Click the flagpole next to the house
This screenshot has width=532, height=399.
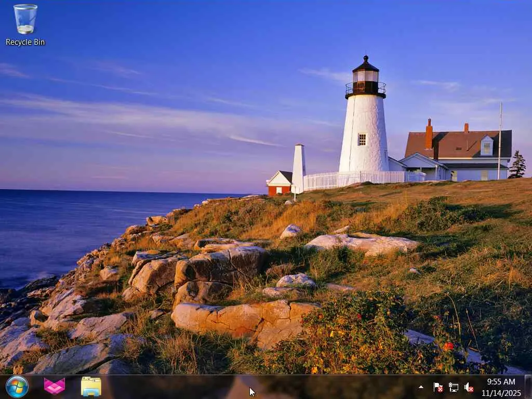(500, 141)
